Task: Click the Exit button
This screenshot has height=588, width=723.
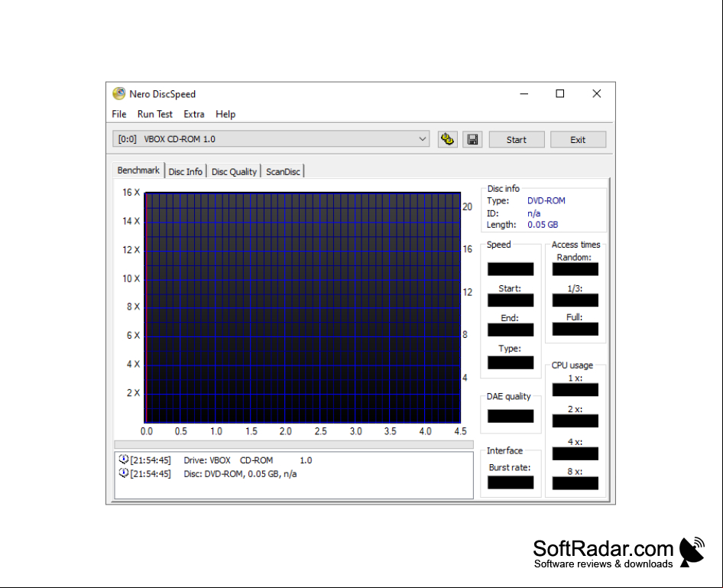Action: click(578, 140)
